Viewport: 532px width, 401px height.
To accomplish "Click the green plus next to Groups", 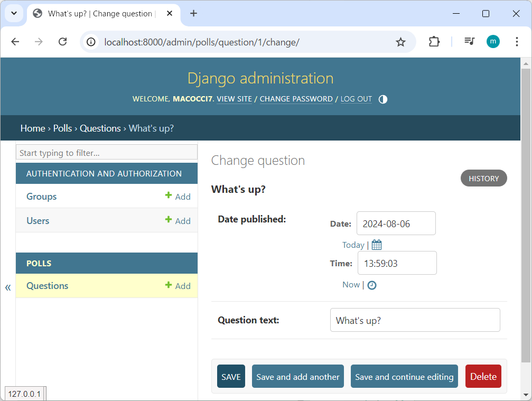I will 169,195.
